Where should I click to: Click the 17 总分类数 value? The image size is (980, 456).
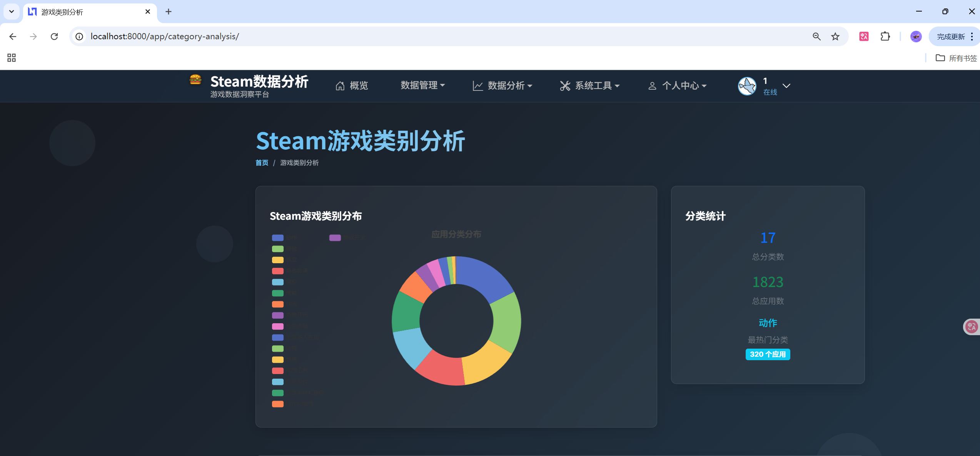point(768,238)
